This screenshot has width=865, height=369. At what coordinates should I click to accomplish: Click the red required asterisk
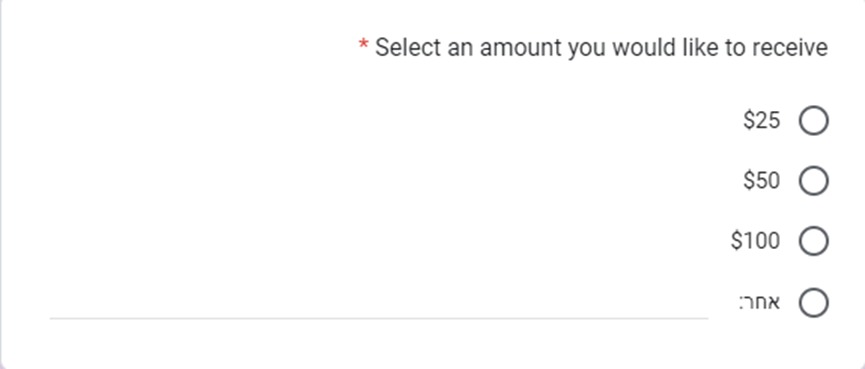tap(363, 44)
